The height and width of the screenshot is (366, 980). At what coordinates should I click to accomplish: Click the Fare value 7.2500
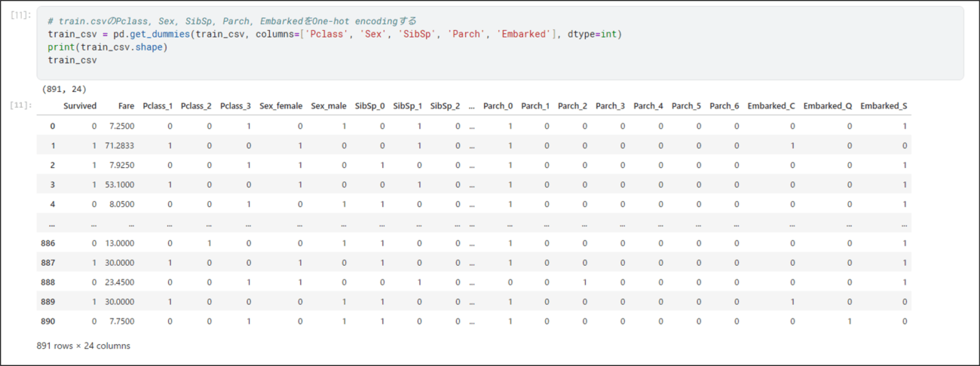(121, 126)
